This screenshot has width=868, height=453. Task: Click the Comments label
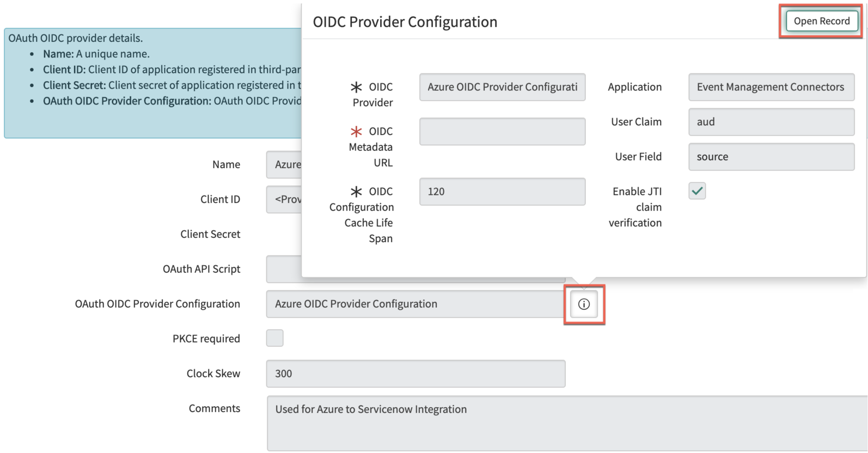pyautogui.click(x=215, y=408)
